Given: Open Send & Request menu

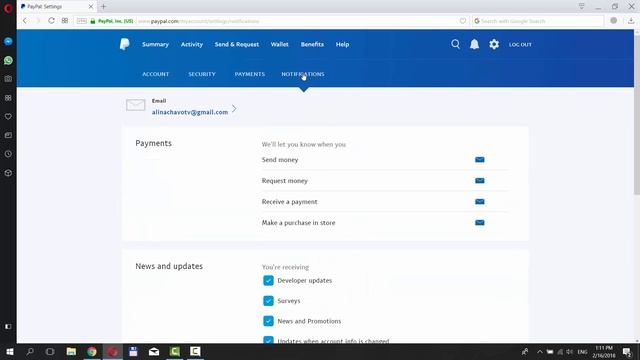Looking at the screenshot, I should (x=237, y=44).
